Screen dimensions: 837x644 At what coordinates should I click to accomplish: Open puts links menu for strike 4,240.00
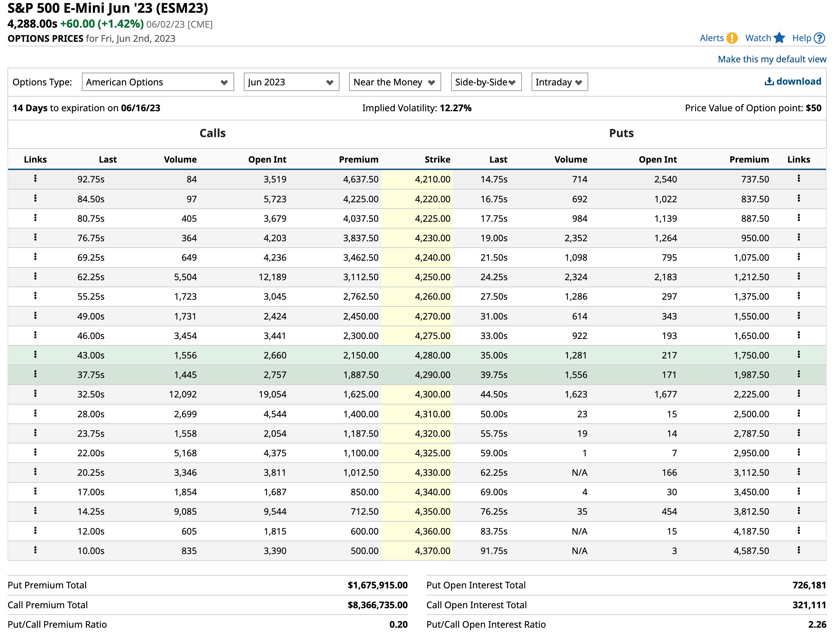[799, 257]
